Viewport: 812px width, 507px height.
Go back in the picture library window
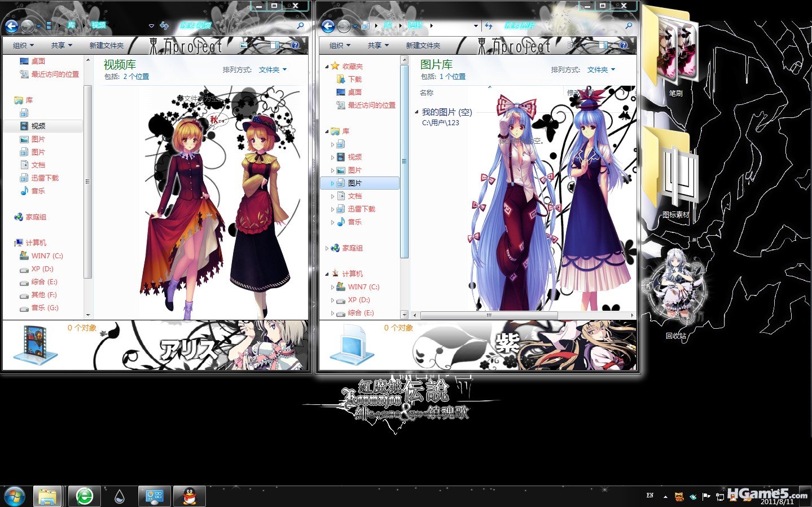[x=328, y=26]
